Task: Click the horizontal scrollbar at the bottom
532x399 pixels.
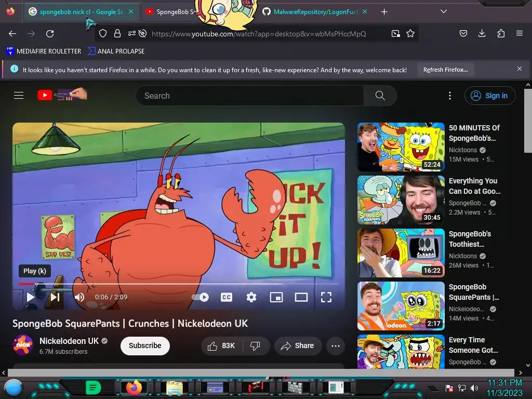Action: pos(261,373)
